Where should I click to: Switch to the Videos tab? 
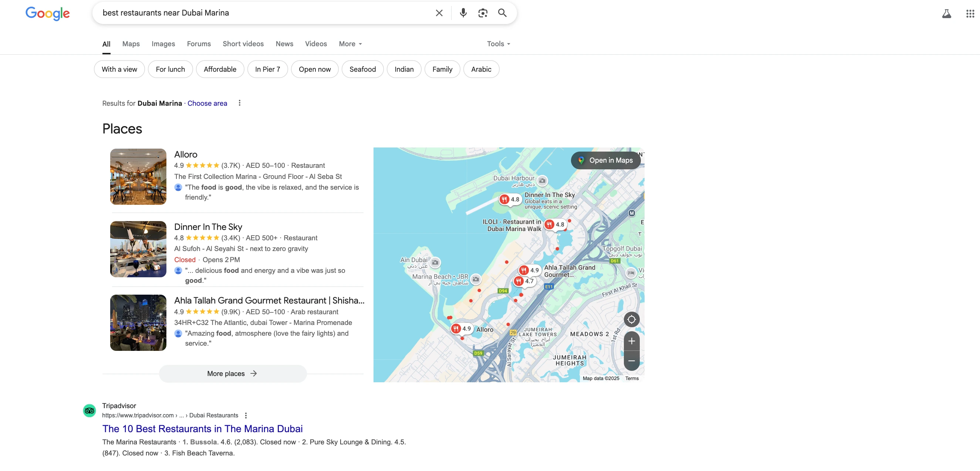click(x=316, y=44)
